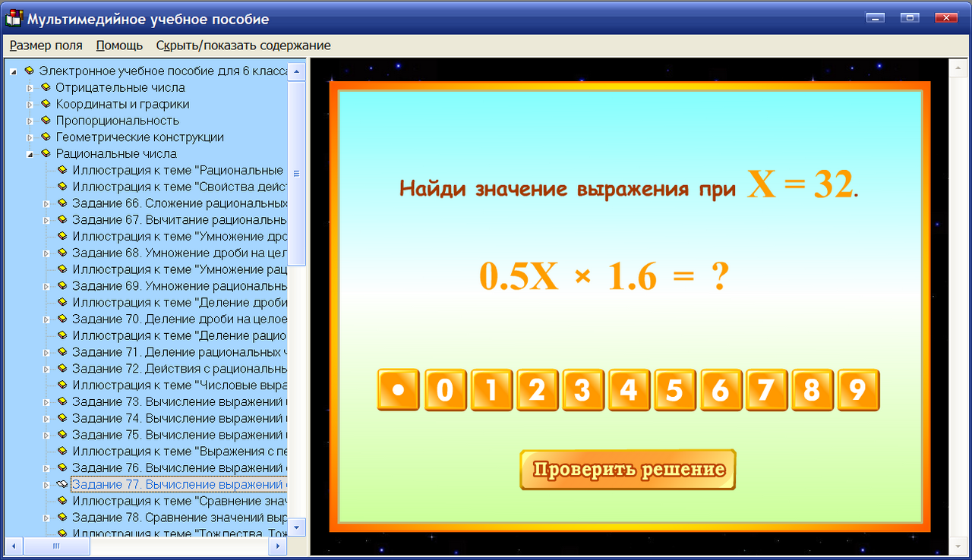Image resolution: width=972 pixels, height=560 pixels.
Task: Open the "Помощь" menu
Action: (118, 45)
